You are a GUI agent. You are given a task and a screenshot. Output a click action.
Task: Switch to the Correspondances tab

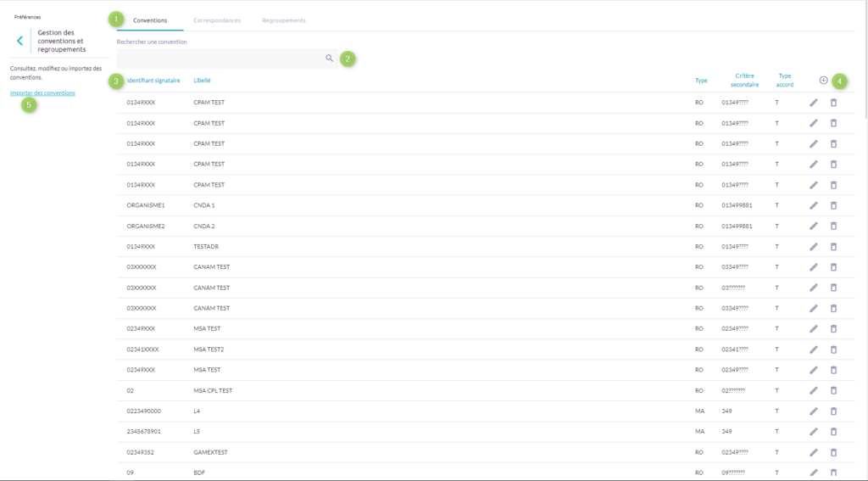[x=217, y=20]
